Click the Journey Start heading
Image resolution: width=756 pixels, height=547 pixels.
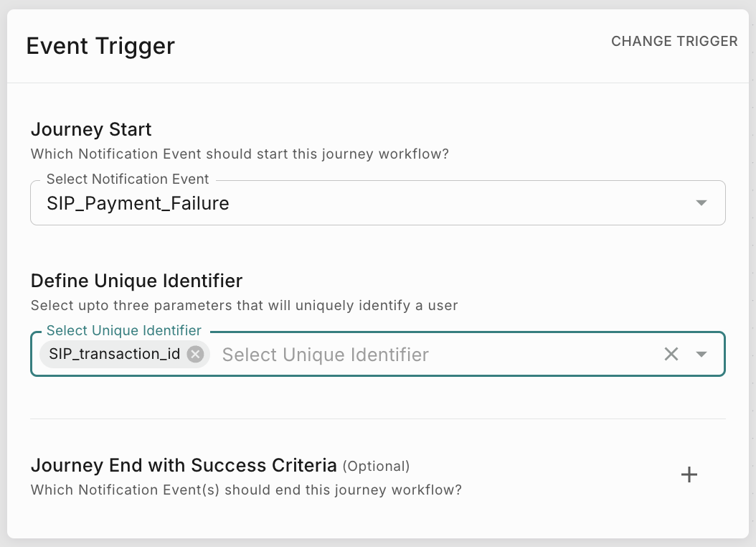91,130
